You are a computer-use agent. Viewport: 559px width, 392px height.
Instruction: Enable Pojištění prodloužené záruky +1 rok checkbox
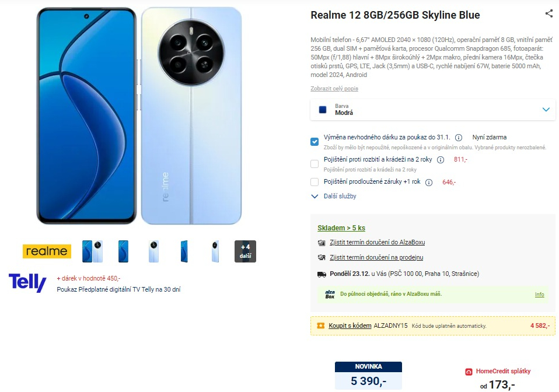point(315,182)
